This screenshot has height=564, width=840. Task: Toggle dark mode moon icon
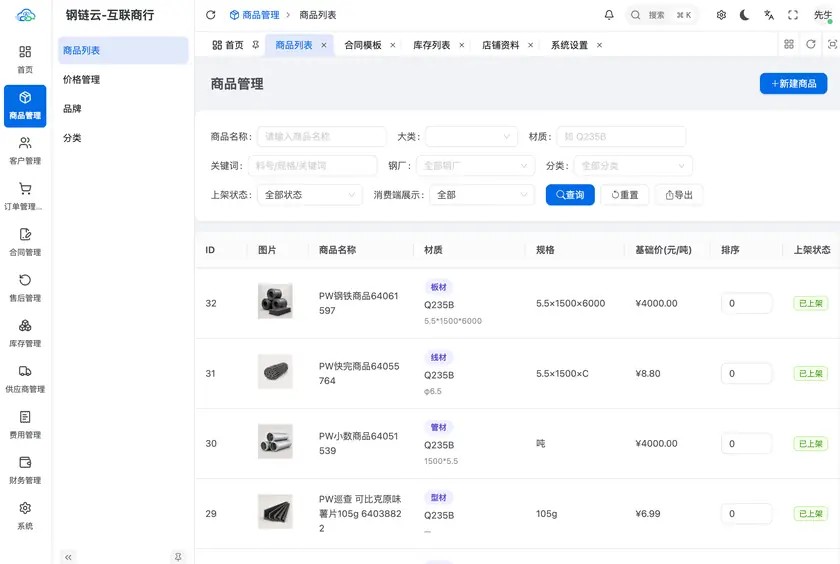(x=745, y=15)
